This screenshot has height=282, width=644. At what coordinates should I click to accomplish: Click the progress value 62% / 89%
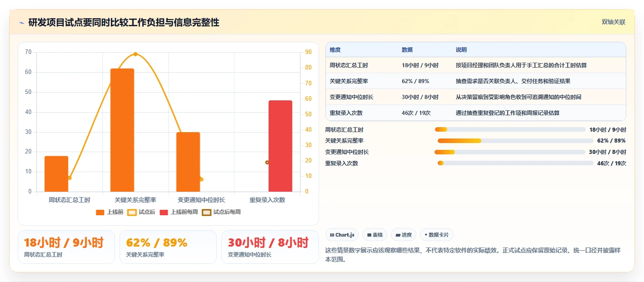(x=612, y=141)
